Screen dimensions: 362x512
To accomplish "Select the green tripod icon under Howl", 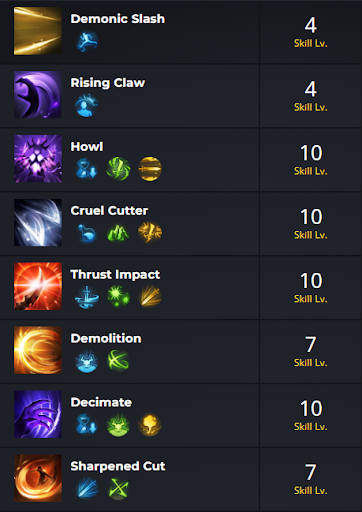I will 118,169.
